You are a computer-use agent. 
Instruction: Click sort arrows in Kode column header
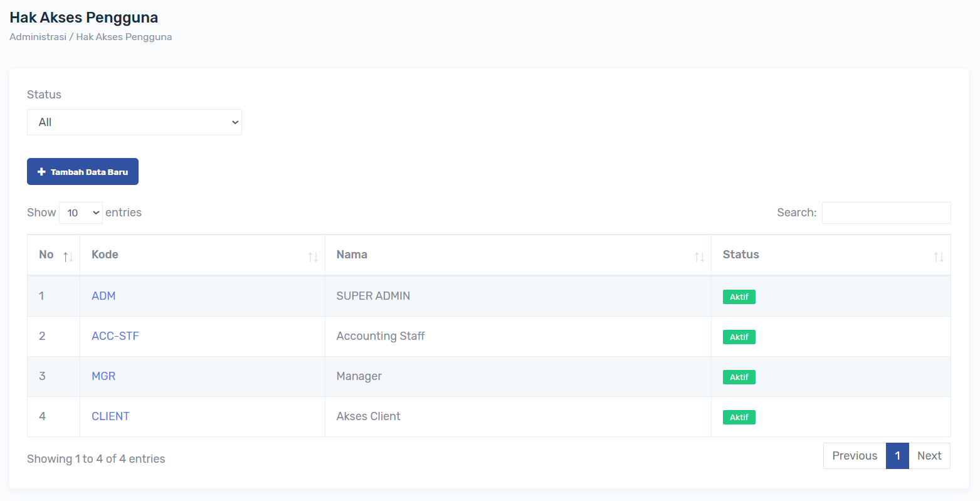click(x=313, y=256)
